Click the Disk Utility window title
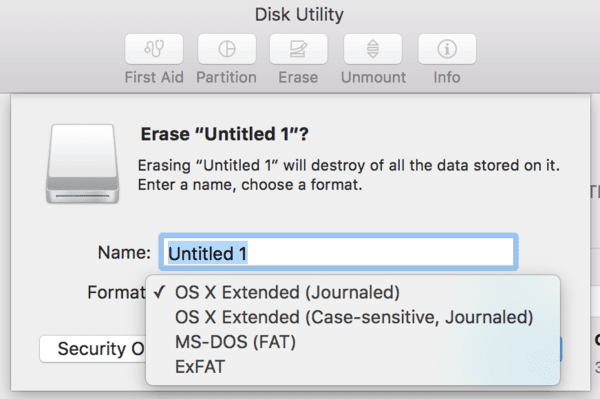600x399 pixels. (x=299, y=15)
